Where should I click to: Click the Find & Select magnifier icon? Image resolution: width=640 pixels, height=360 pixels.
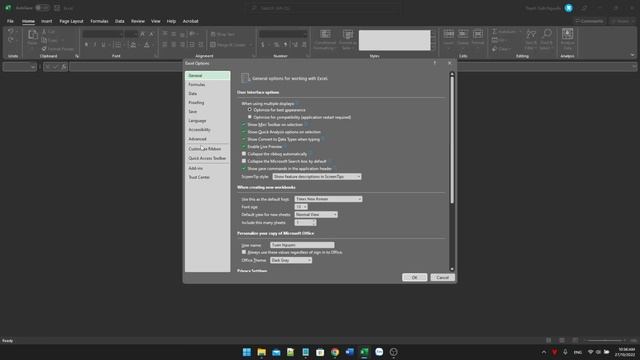pyautogui.click(x=547, y=33)
